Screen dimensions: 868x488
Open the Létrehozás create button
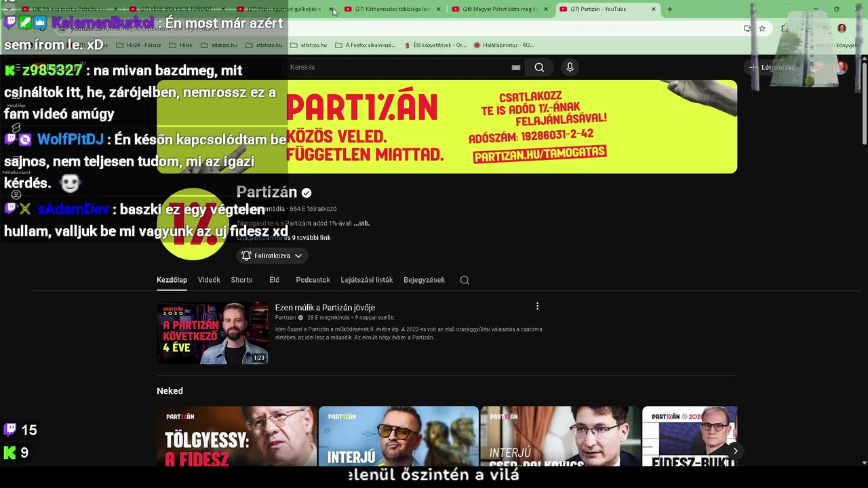click(x=772, y=67)
